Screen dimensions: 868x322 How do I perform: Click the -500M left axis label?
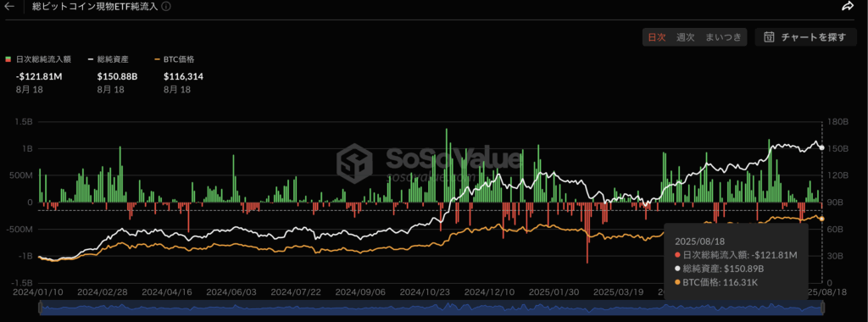tap(20, 229)
